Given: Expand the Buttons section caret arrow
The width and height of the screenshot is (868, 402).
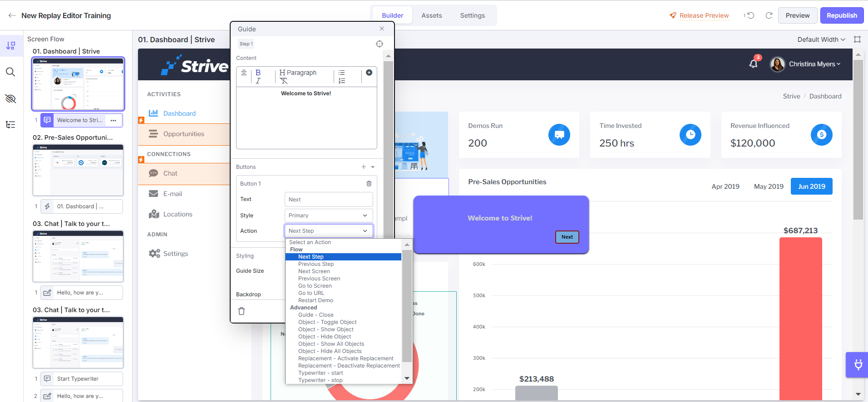Looking at the screenshot, I should 373,167.
